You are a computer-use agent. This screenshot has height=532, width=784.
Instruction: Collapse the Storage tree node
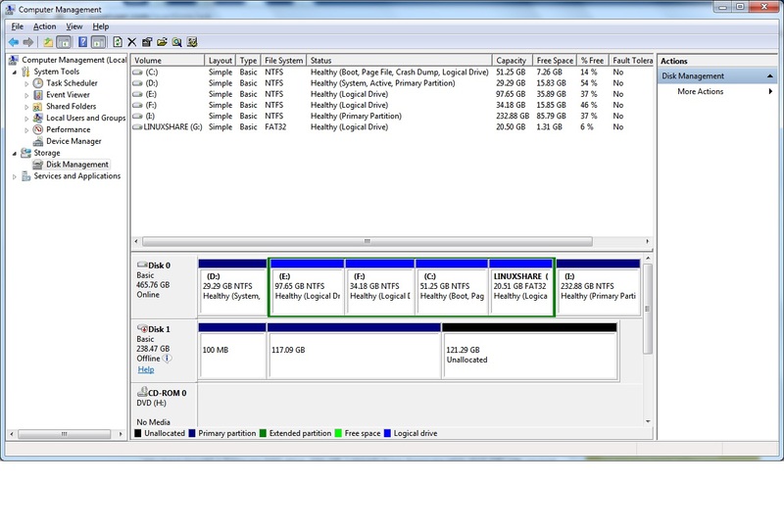(15, 153)
